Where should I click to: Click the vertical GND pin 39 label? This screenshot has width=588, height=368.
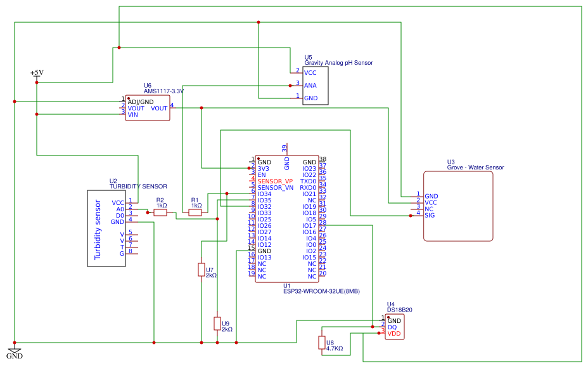pyautogui.click(x=287, y=164)
